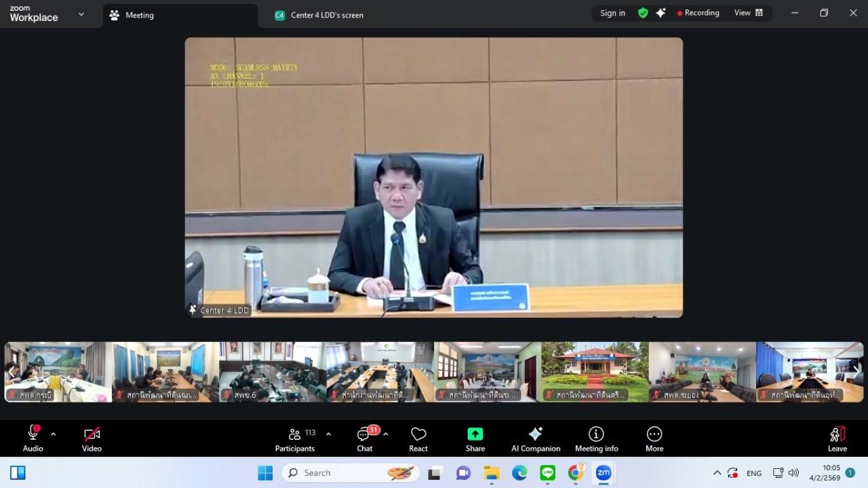This screenshot has height=488, width=868.
Task: Expand the Participants options arrow
Action: click(328, 434)
